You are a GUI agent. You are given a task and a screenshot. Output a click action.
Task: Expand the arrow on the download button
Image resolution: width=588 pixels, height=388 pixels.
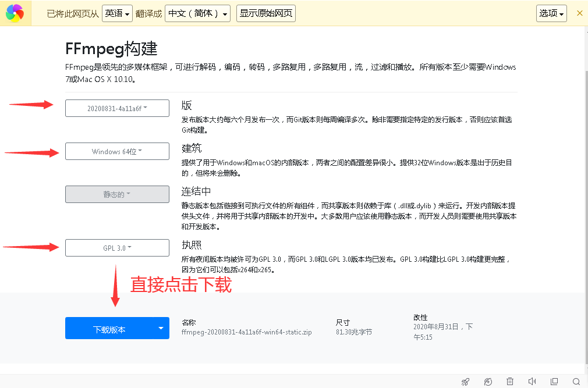161,329
